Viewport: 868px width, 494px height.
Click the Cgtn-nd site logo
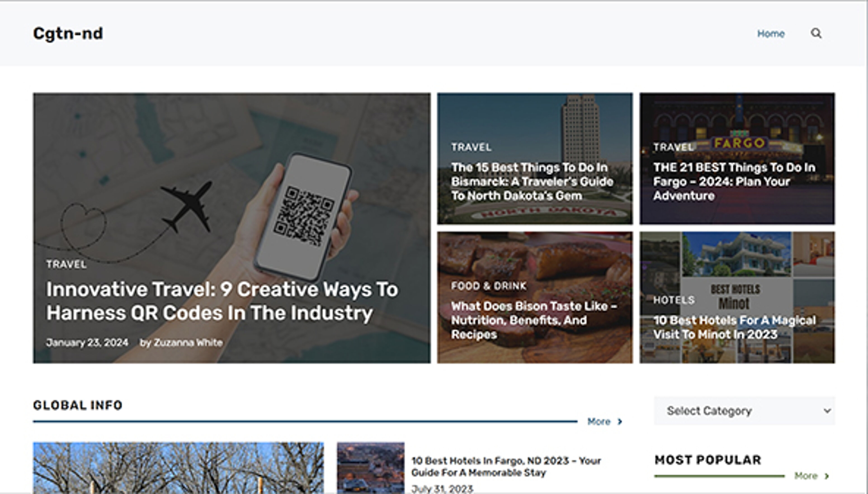[x=68, y=34]
